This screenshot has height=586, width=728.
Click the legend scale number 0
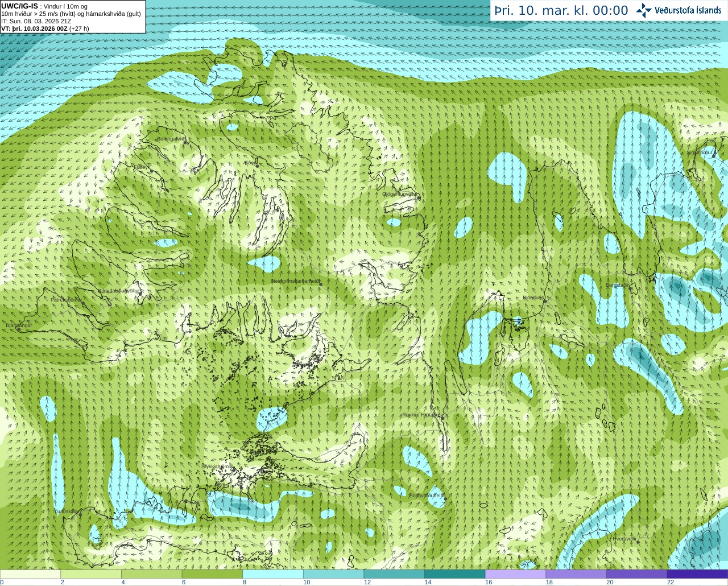[2, 582]
